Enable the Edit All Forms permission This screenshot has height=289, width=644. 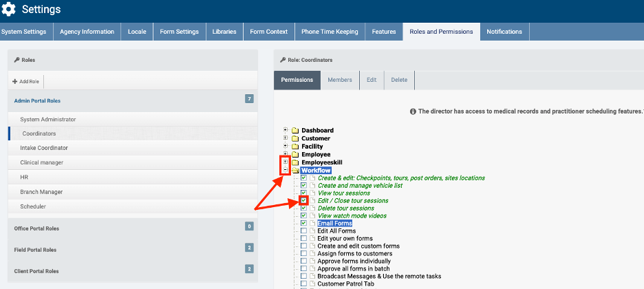[x=303, y=231]
